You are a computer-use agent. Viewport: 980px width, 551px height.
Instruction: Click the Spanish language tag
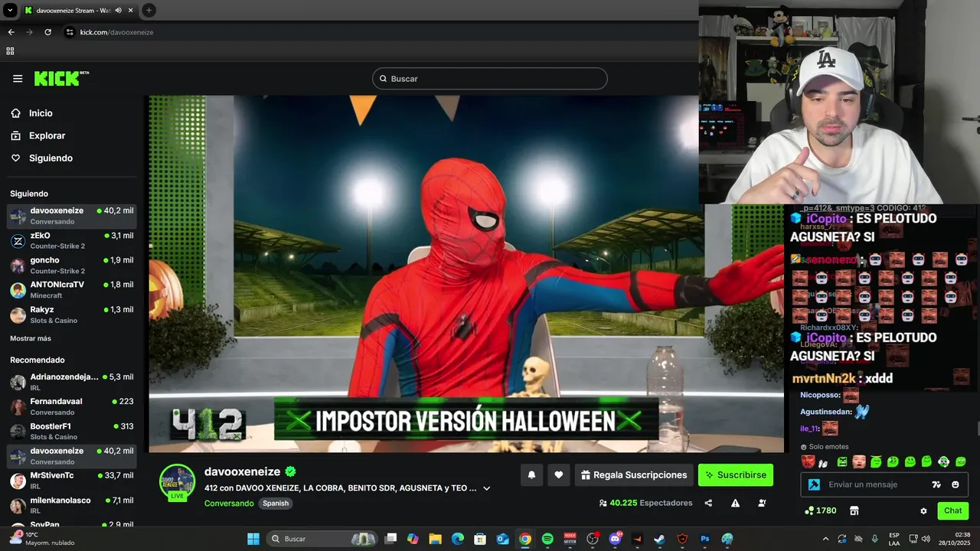pos(276,504)
